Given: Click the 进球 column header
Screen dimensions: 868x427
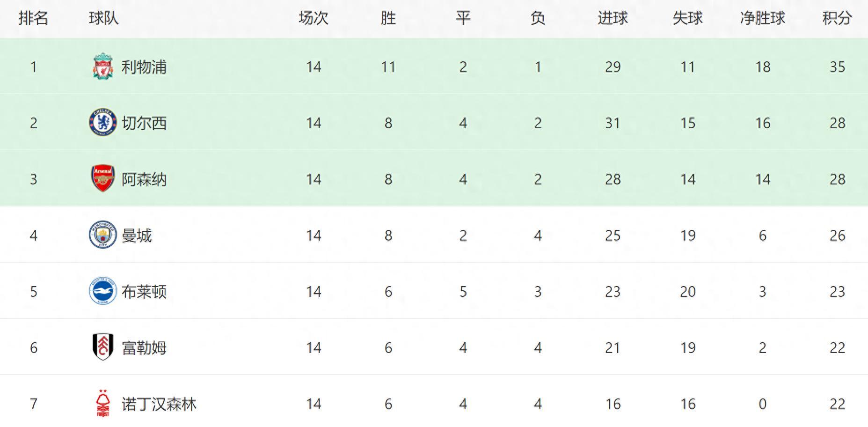Looking at the screenshot, I should tap(613, 18).
